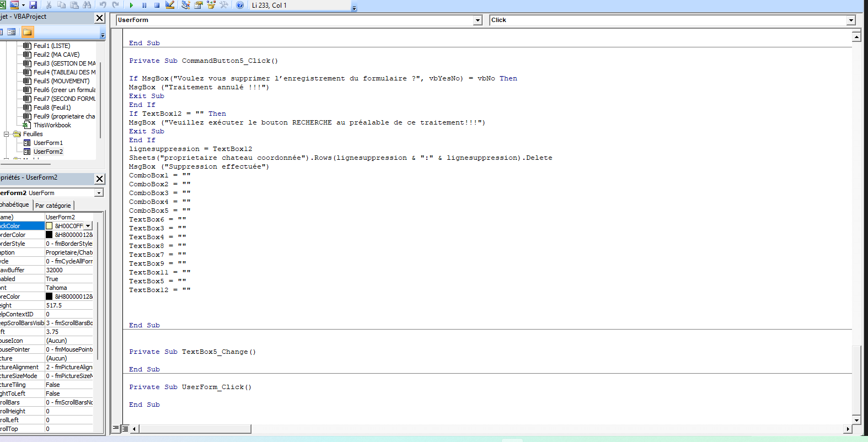Image resolution: width=868 pixels, height=442 pixels.
Task: Open the Object Browser toolbar icon
Action: click(x=211, y=5)
